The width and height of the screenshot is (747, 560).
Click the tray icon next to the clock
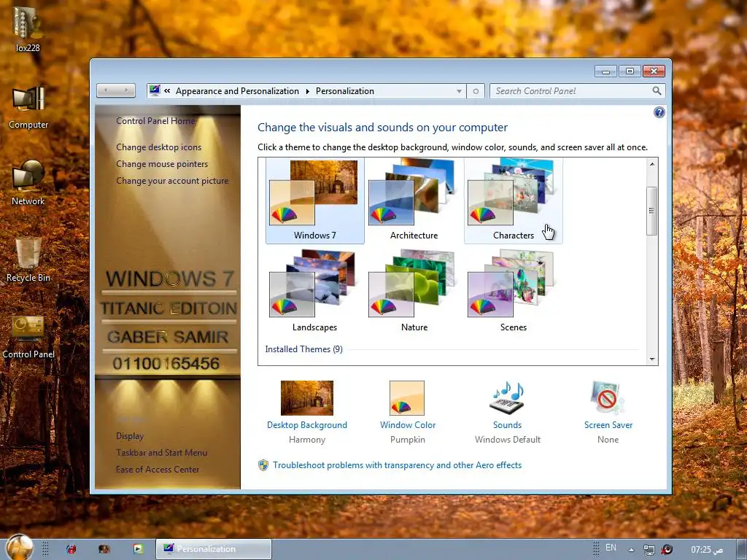pos(667,550)
